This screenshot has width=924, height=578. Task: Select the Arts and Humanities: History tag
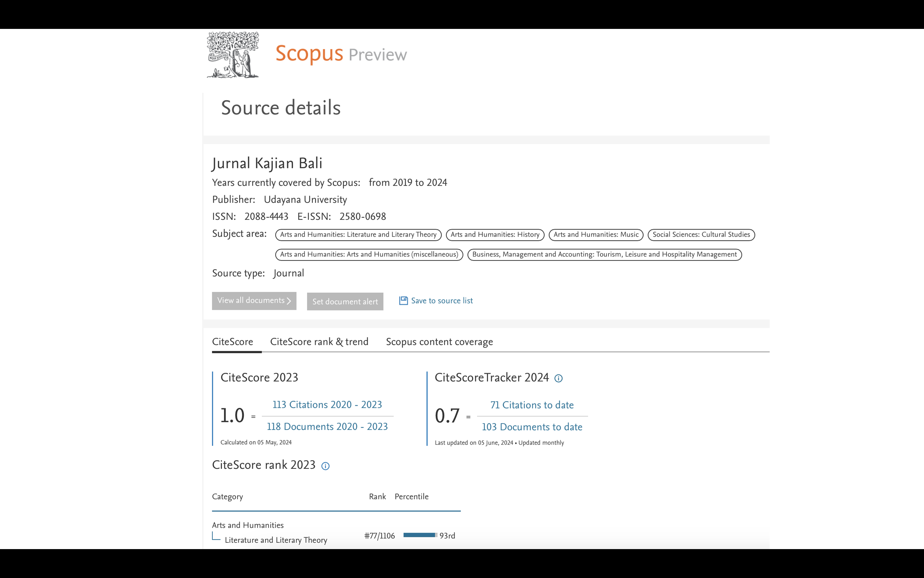point(495,235)
